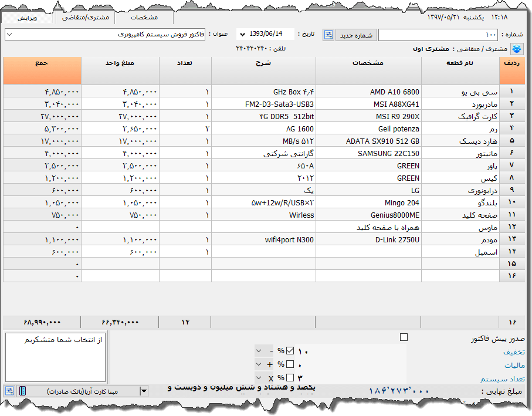Image resolution: width=532 pixels, height=416 pixels.
Task: Click the شماره جدید button
Action: click(356, 35)
